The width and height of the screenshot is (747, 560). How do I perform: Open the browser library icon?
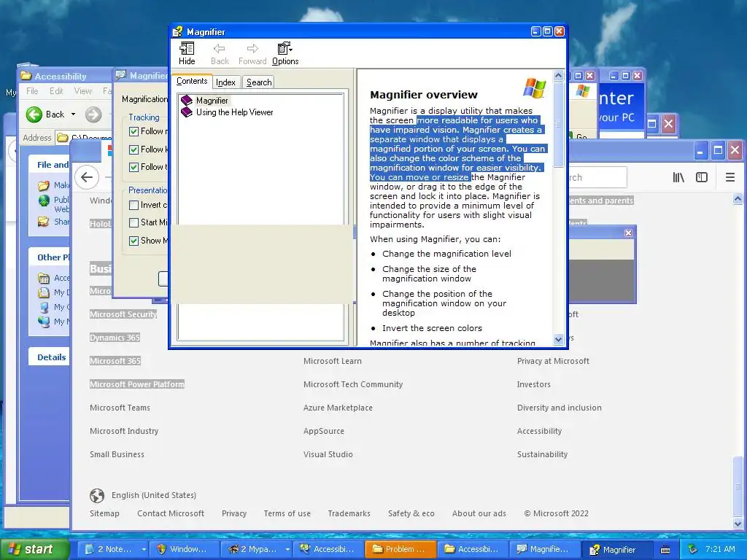point(678,178)
